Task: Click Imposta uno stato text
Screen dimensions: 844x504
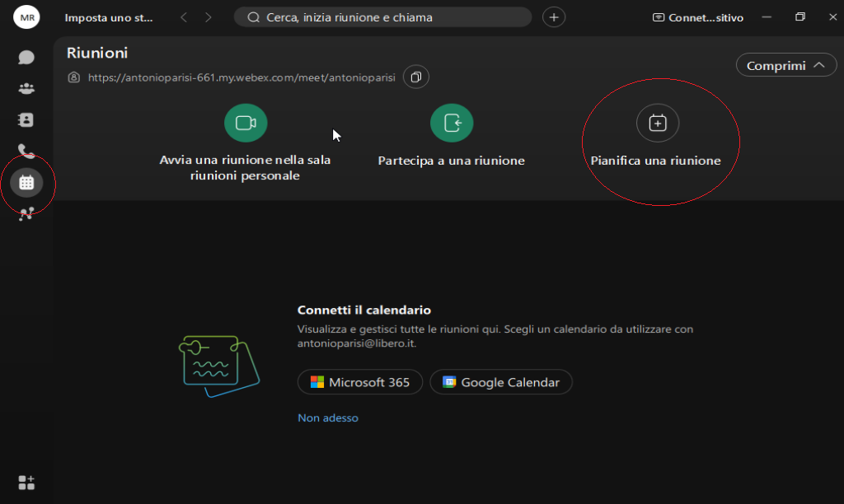Action: (109, 18)
